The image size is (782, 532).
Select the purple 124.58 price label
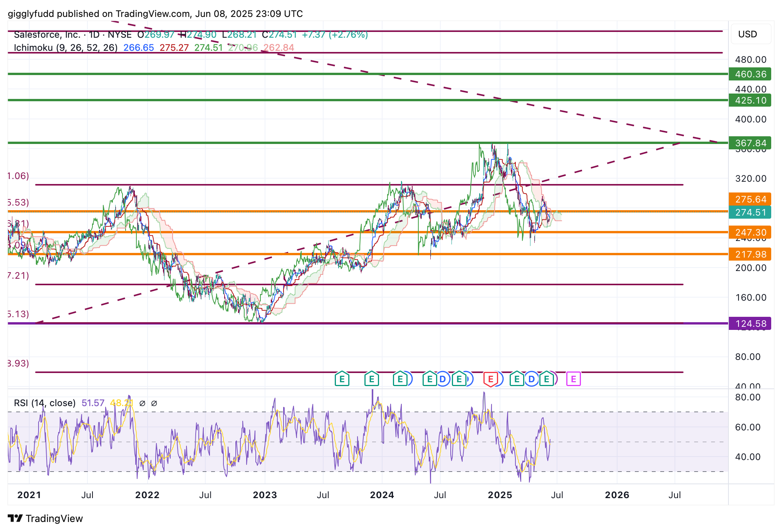(750, 323)
